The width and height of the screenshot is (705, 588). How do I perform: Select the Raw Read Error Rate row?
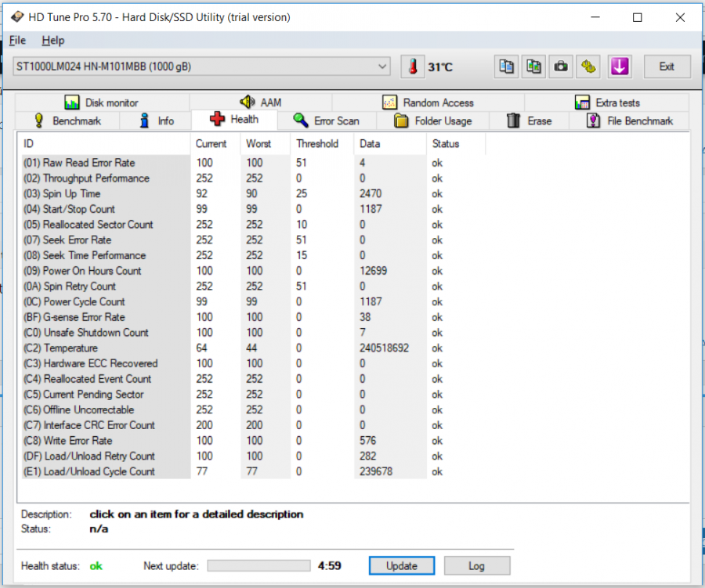pyautogui.click(x=253, y=163)
